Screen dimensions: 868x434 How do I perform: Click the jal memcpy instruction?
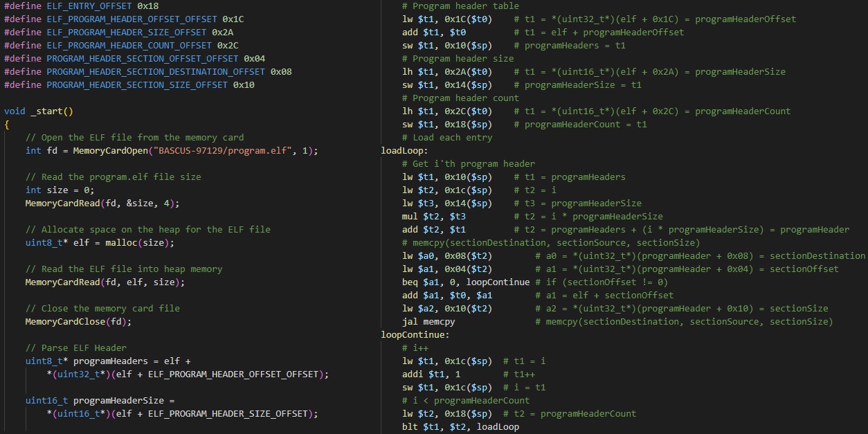pyautogui.click(x=428, y=321)
